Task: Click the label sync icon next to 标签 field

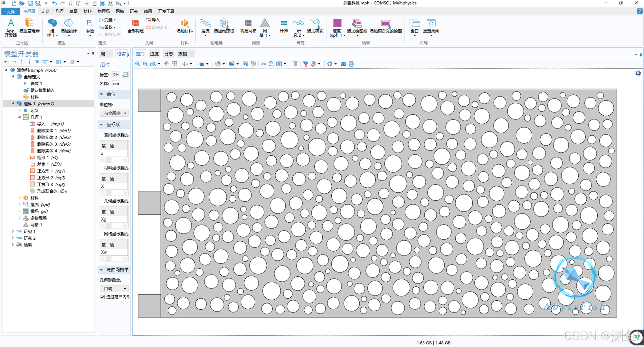Action: tap(125, 74)
